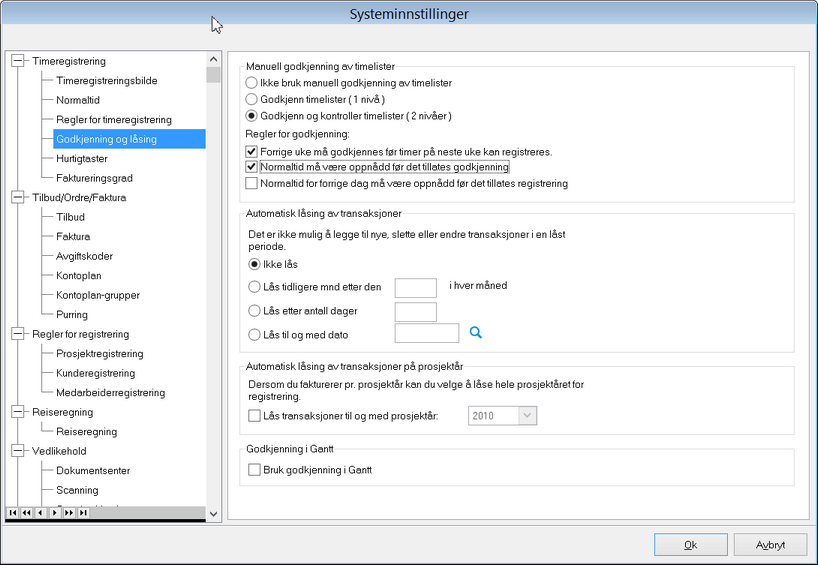Screen dimensions: 818x565
Task: Go to next record navigation arrow
Action: tap(54, 513)
